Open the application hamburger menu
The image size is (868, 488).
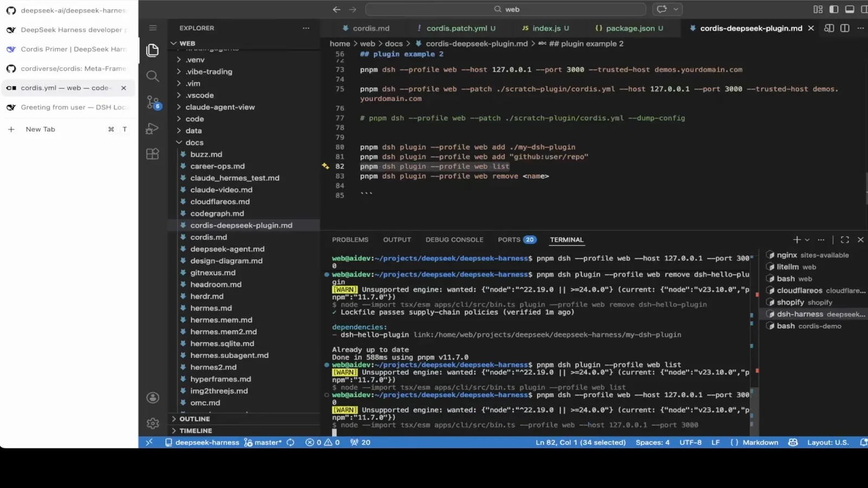point(153,28)
